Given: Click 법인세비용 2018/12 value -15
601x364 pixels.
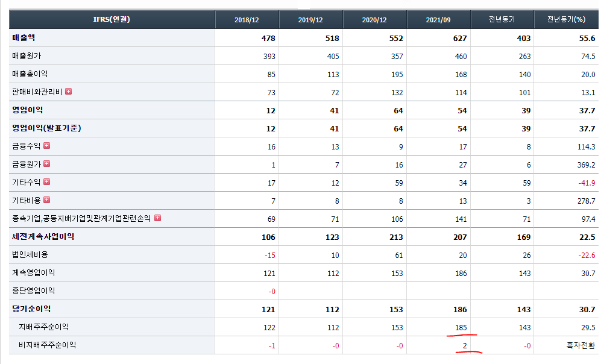Looking at the screenshot, I should click(270, 255).
